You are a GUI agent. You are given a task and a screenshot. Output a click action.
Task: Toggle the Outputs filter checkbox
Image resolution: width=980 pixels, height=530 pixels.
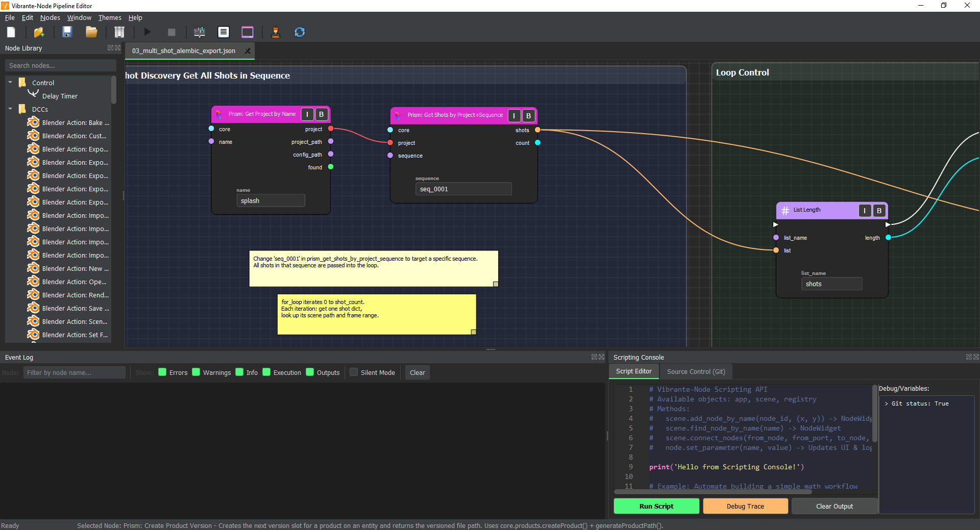tap(310, 372)
